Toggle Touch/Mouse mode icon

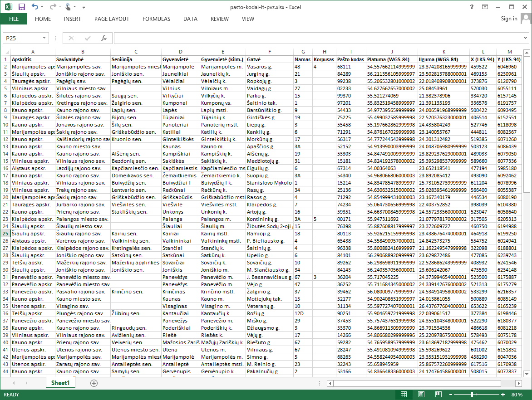click(x=68, y=7)
